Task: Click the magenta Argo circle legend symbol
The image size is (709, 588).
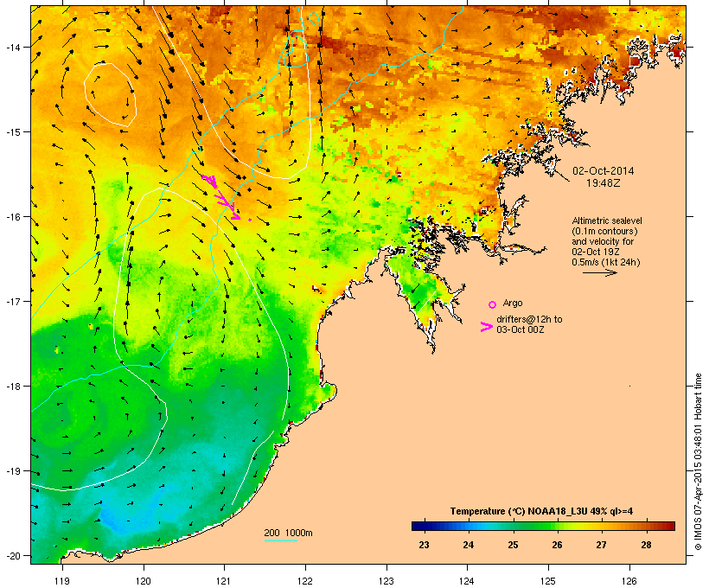Action: [493, 304]
